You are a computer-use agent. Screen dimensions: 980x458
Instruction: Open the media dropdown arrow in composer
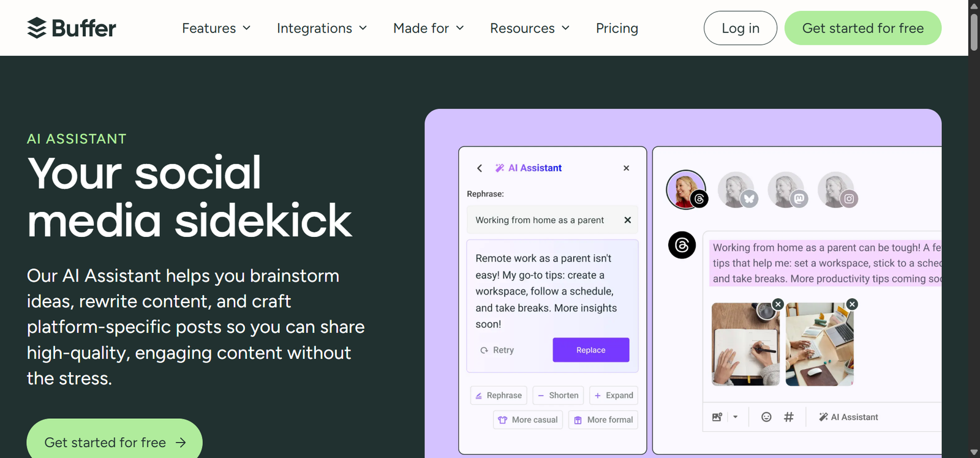tap(735, 417)
